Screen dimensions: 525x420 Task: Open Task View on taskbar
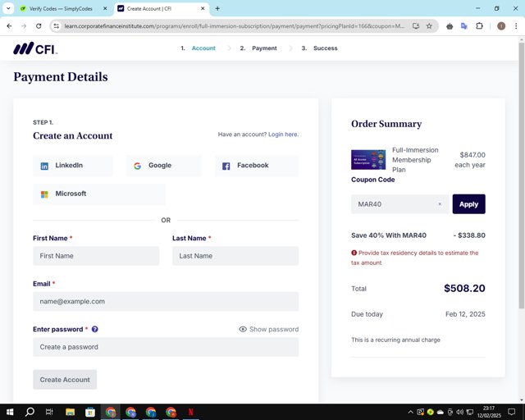(x=49, y=412)
